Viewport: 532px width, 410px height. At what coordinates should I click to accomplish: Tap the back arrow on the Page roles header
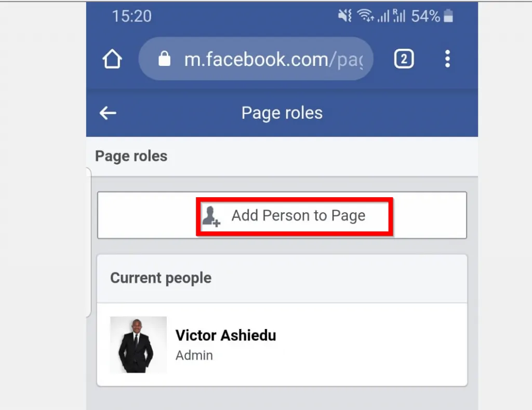tap(107, 113)
